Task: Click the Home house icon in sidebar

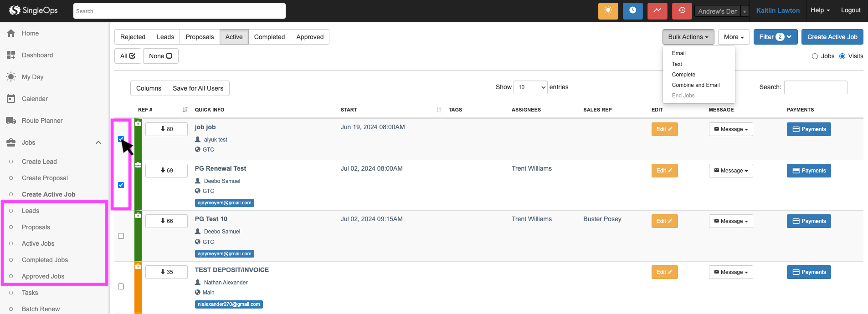Action: click(11, 33)
